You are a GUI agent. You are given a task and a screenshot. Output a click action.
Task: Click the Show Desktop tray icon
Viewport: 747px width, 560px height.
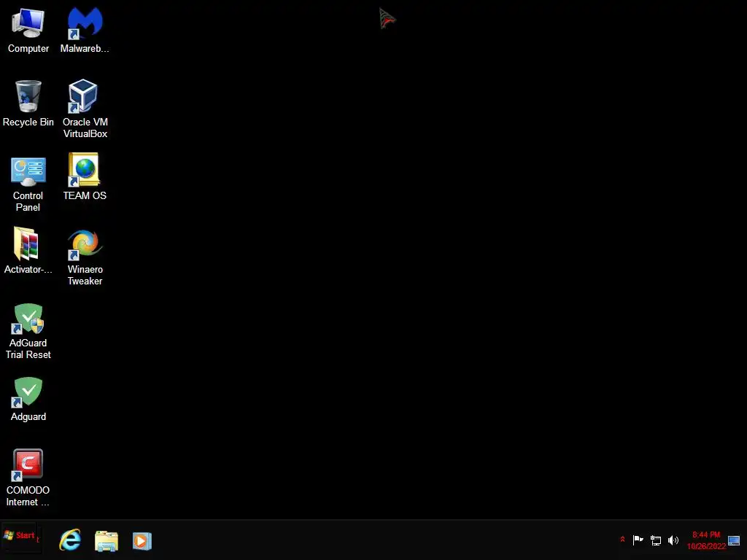coord(734,540)
